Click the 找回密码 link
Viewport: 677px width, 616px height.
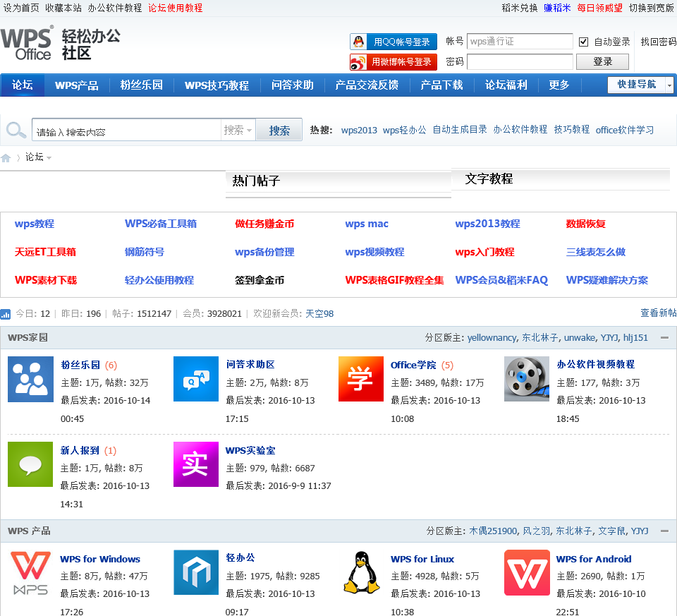[659, 42]
